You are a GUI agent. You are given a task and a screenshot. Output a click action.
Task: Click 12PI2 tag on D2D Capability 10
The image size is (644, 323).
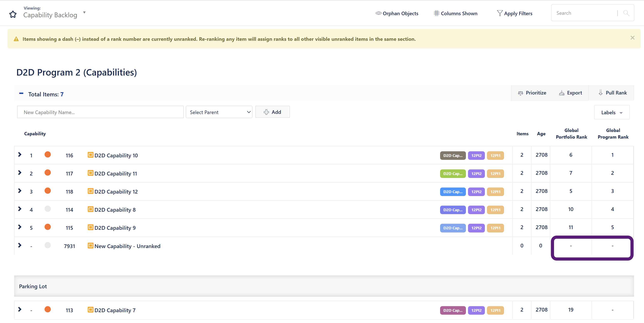(x=476, y=155)
